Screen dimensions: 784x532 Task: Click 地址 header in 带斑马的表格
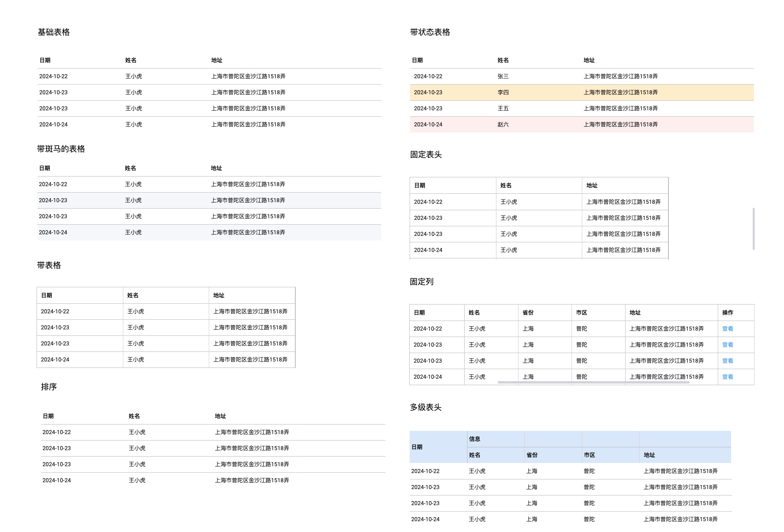(217, 168)
